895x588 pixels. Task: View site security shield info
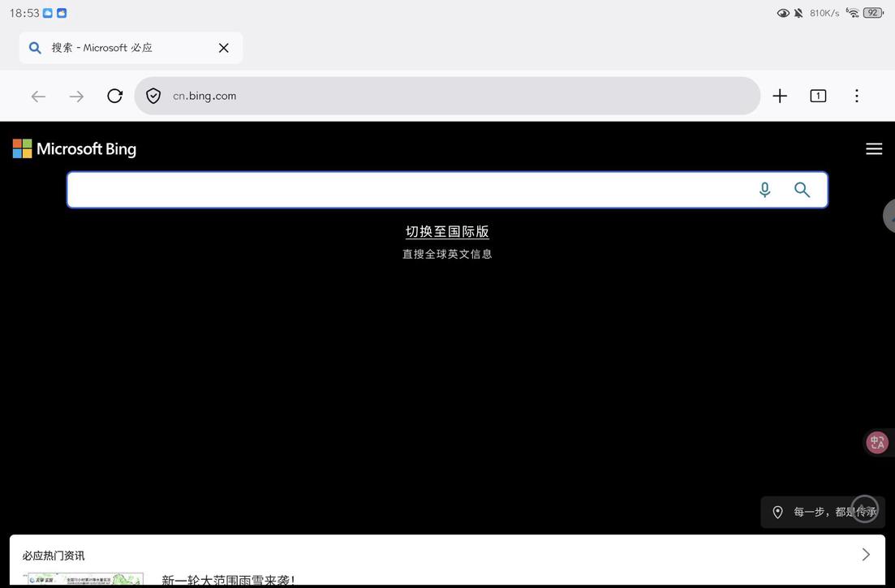(x=153, y=96)
